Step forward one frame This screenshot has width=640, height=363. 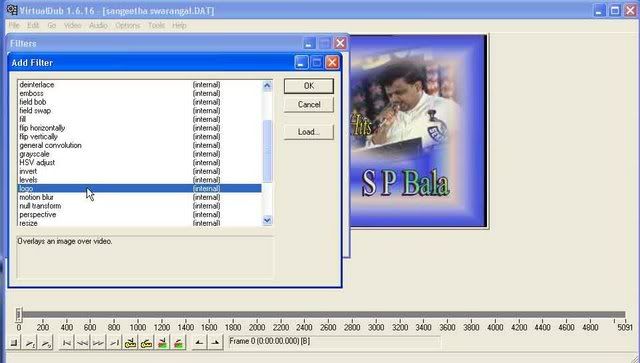click(98, 343)
